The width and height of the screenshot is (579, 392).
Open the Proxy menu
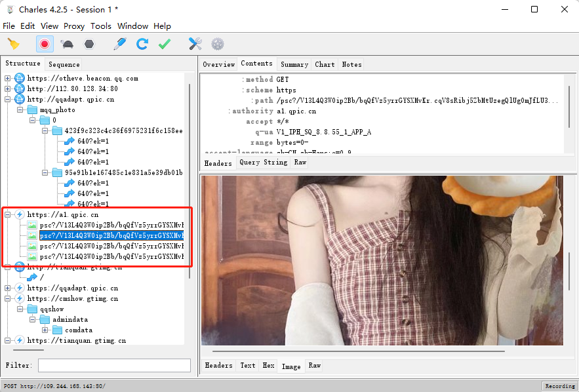(x=74, y=26)
